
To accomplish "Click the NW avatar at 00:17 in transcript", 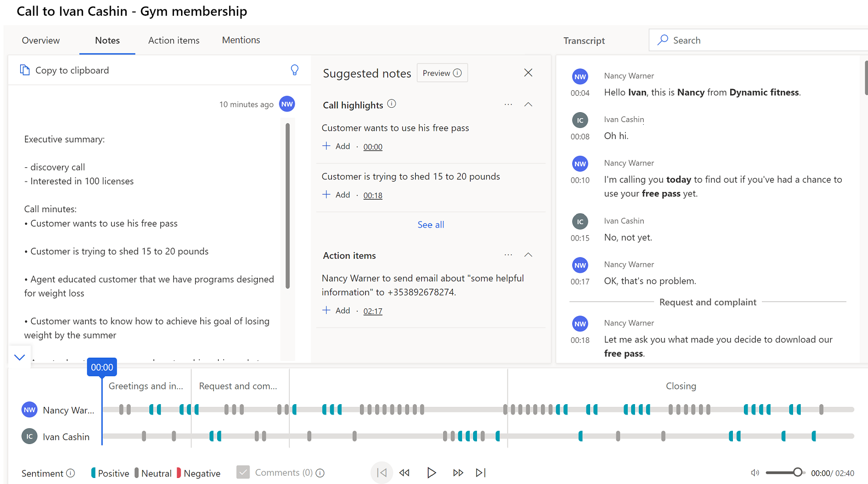I will point(580,265).
